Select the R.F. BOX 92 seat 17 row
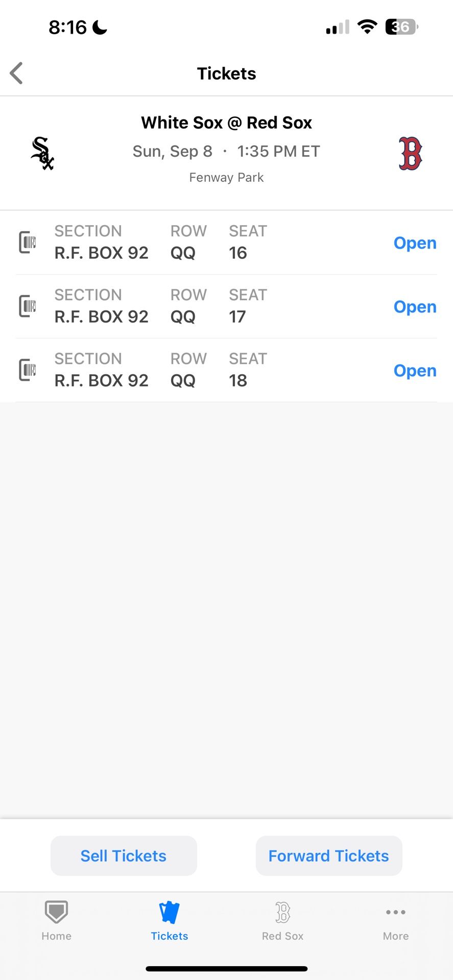The width and height of the screenshot is (453, 980). (226, 306)
